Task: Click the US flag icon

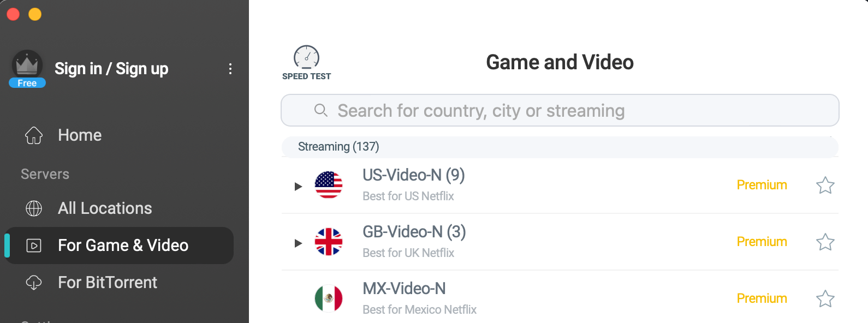Action: coord(329,185)
